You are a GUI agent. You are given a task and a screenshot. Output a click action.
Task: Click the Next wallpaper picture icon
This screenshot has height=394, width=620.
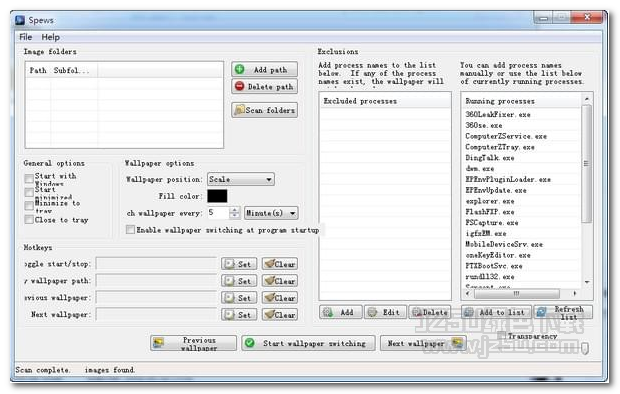457,343
